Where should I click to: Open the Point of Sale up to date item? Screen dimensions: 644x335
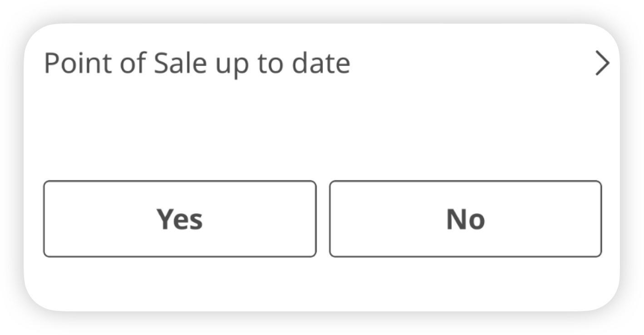tap(197, 63)
